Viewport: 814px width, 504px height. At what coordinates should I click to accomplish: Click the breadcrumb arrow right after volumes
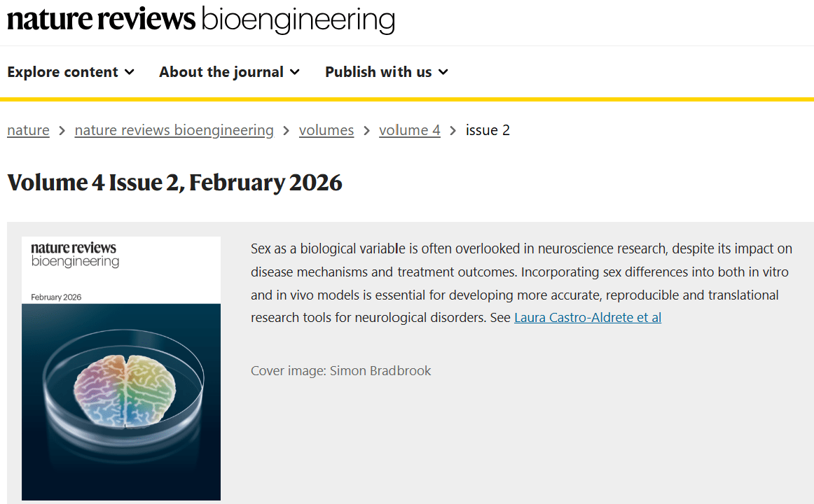click(x=366, y=131)
